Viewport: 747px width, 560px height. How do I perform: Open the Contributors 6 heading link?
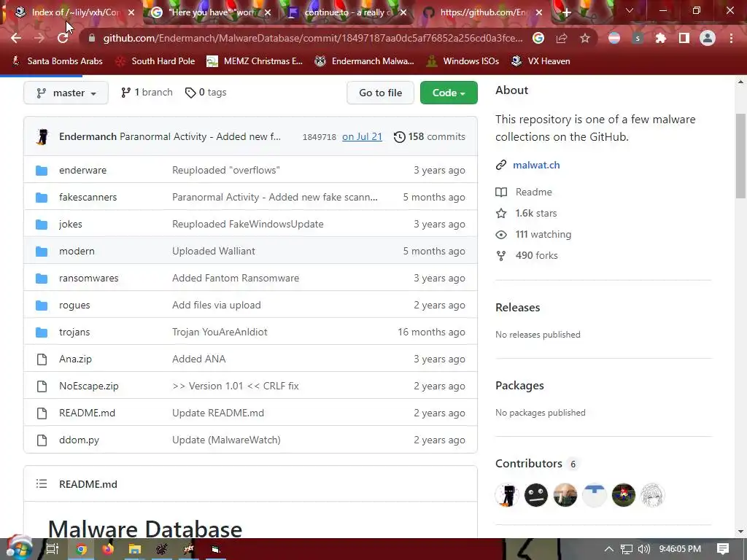point(536,463)
